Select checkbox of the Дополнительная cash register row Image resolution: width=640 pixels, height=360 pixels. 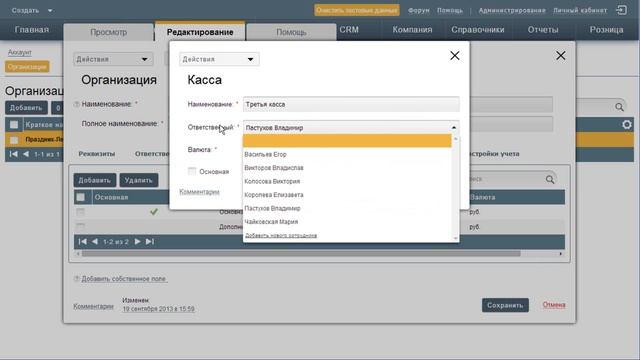80,226
